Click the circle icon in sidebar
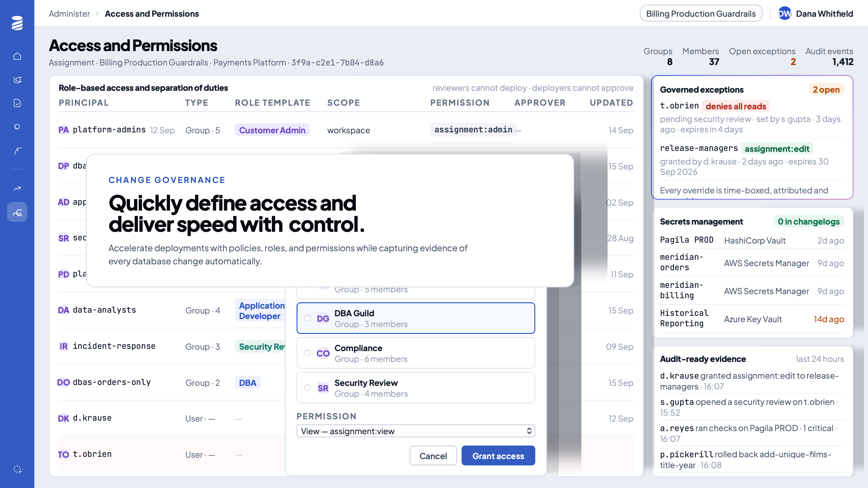The width and height of the screenshot is (868, 488). 17,127
